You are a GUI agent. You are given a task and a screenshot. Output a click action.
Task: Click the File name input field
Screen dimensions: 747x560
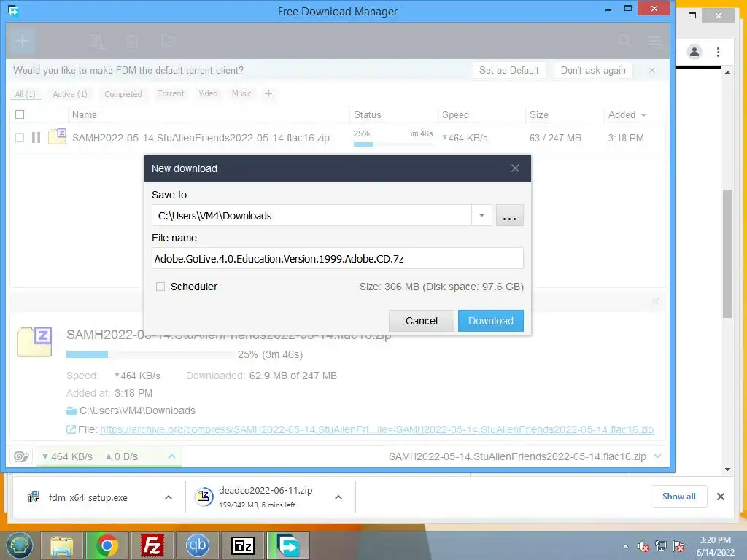tap(337, 258)
